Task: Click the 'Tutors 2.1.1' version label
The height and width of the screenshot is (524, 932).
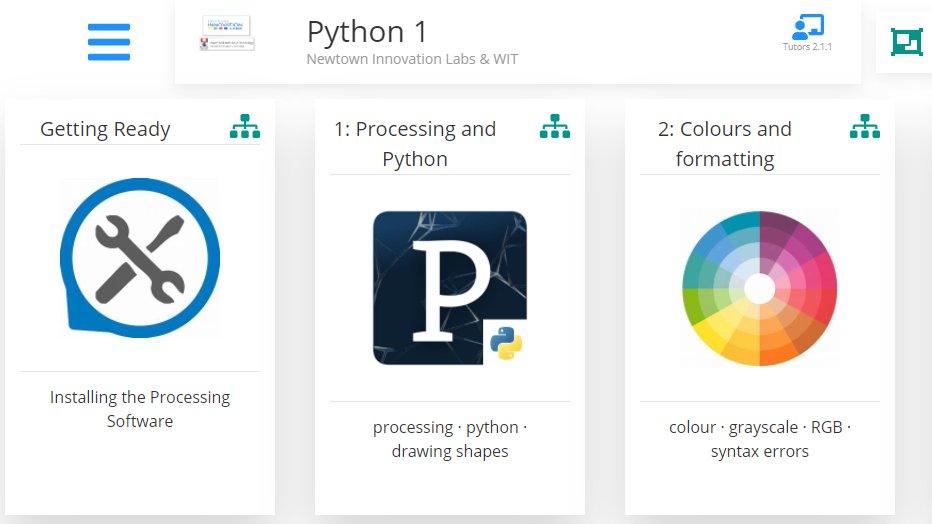Action: pyautogui.click(x=807, y=46)
